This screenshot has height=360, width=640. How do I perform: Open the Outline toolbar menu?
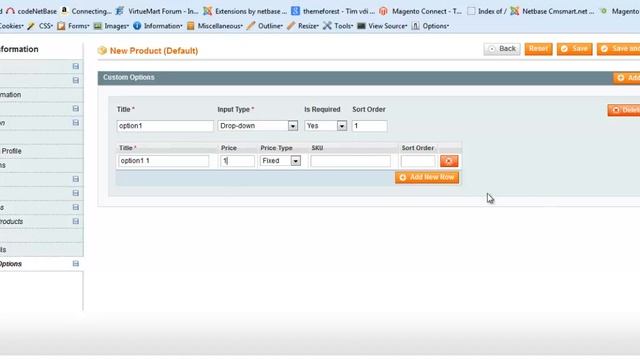265,26
